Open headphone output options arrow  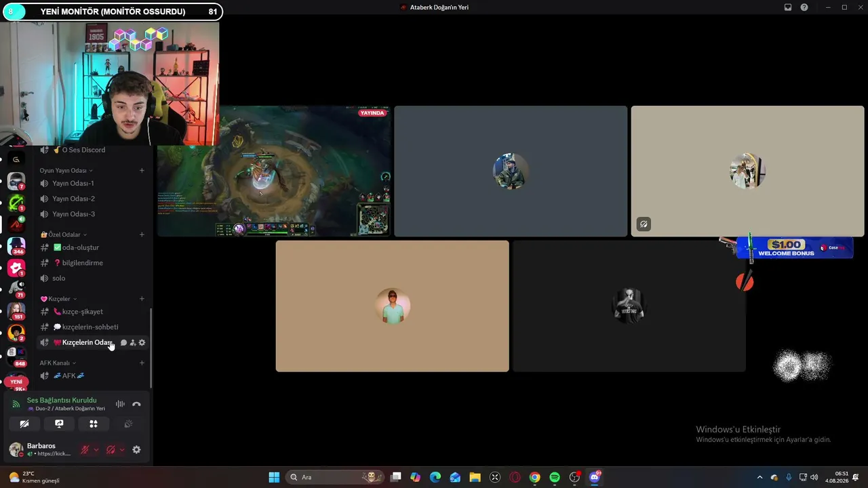[121, 449]
